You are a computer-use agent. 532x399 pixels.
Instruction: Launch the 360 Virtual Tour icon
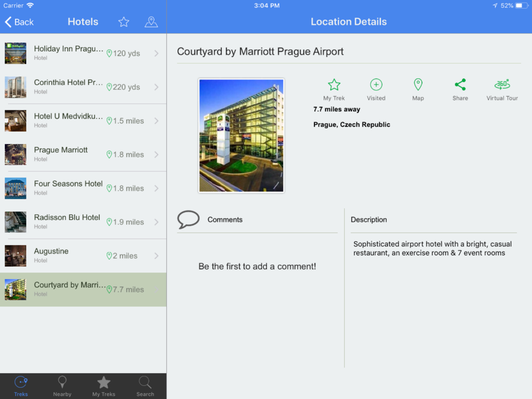click(x=502, y=85)
